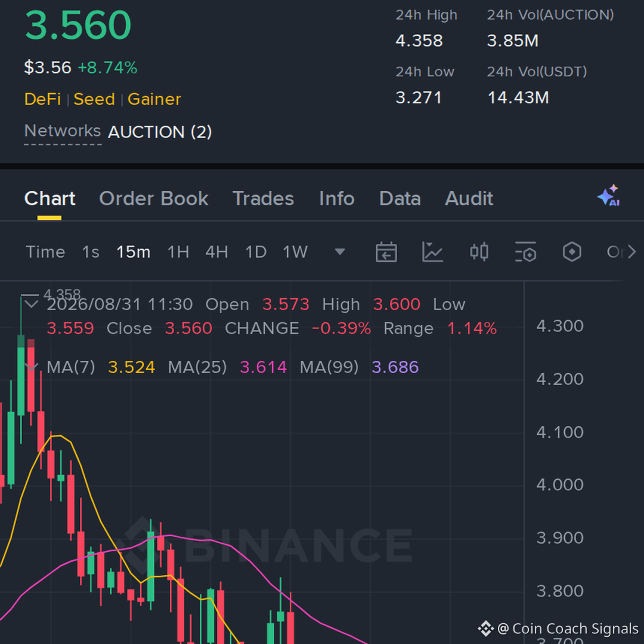Click the MA(99) value 3.686

pyautogui.click(x=395, y=367)
